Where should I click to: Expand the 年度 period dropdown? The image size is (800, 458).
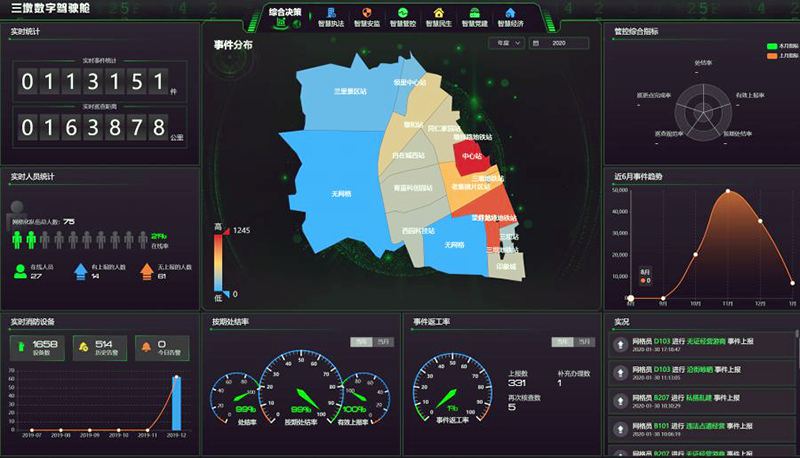point(506,44)
